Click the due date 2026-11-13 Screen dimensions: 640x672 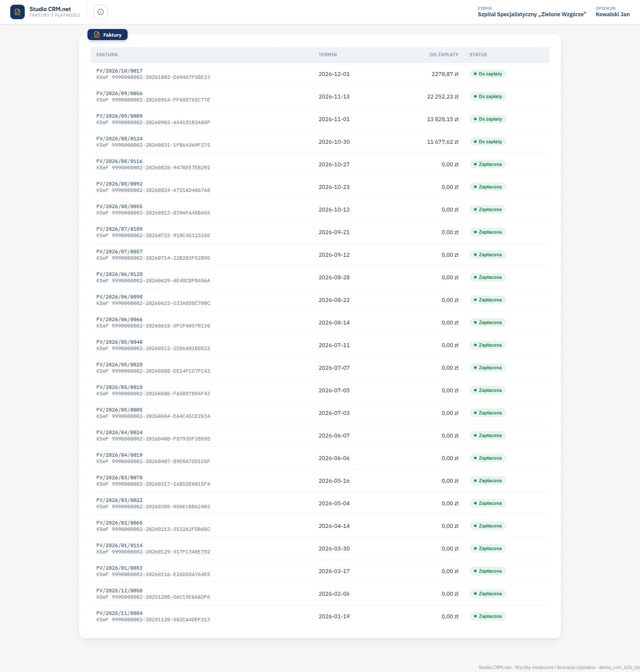334,96
